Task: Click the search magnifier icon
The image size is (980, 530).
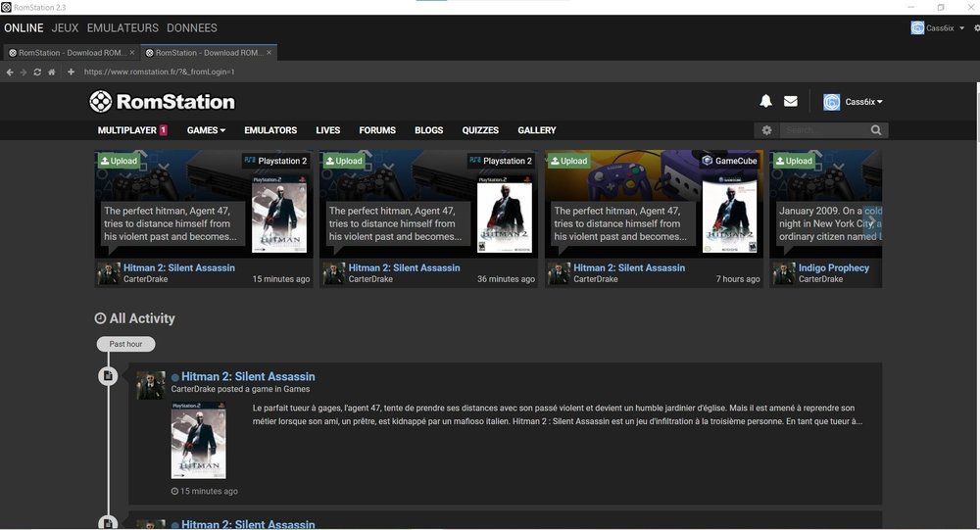Action: [x=876, y=130]
